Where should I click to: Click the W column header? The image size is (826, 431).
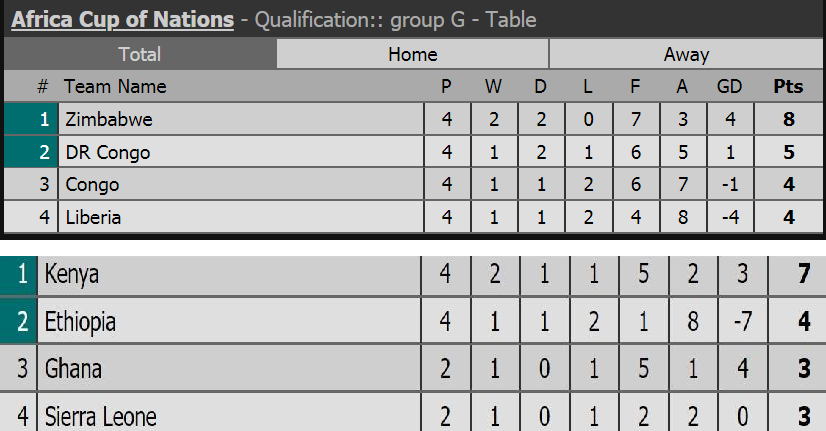point(493,86)
